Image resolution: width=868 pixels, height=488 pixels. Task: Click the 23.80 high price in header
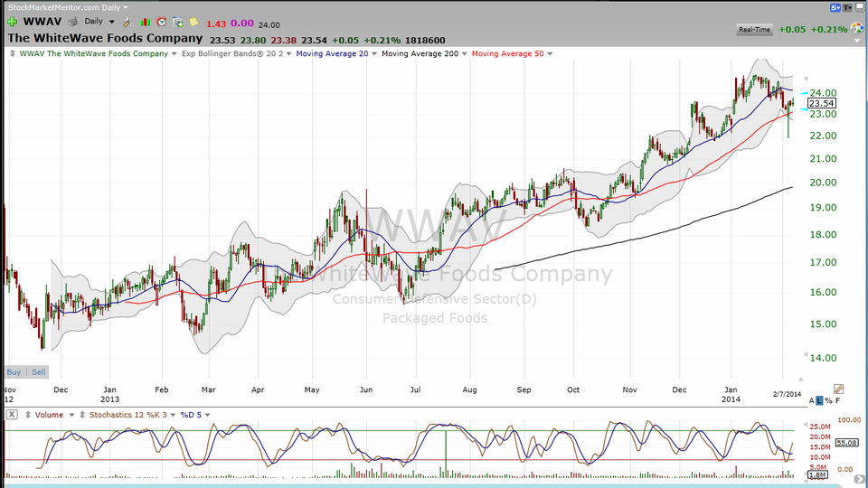252,41
